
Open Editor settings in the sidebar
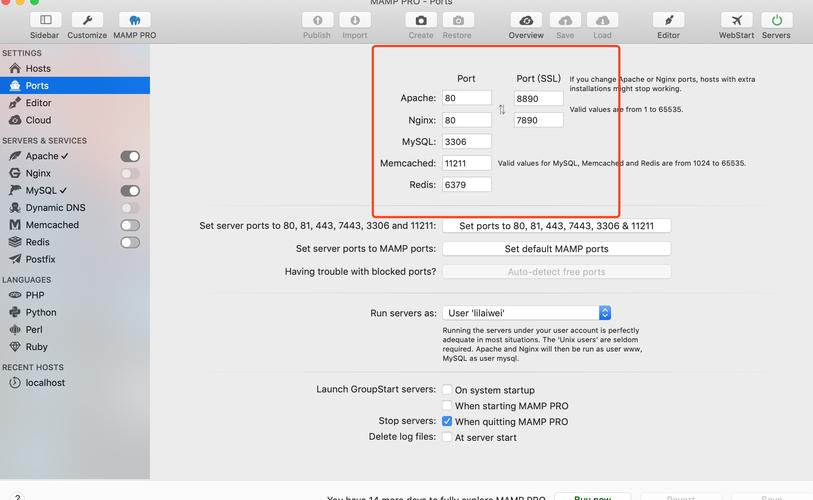(x=75, y=103)
